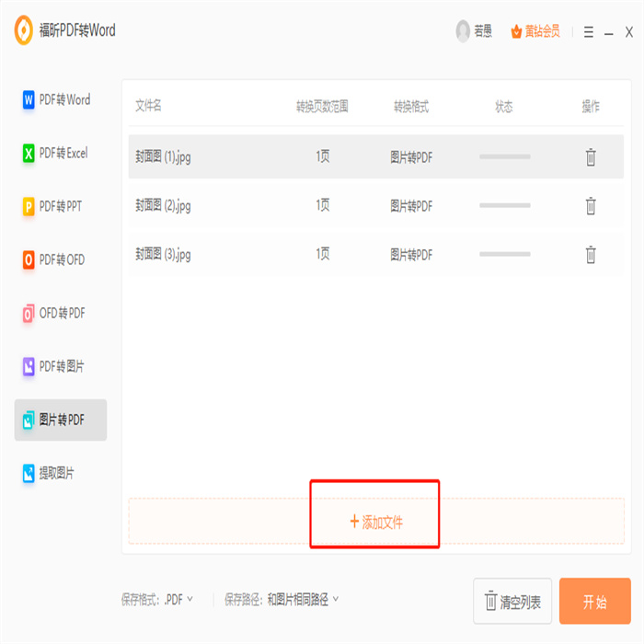Switch to PDF转Word tab
Screen dimensions: 644x644
pyautogui.click(x=61, y=100)
